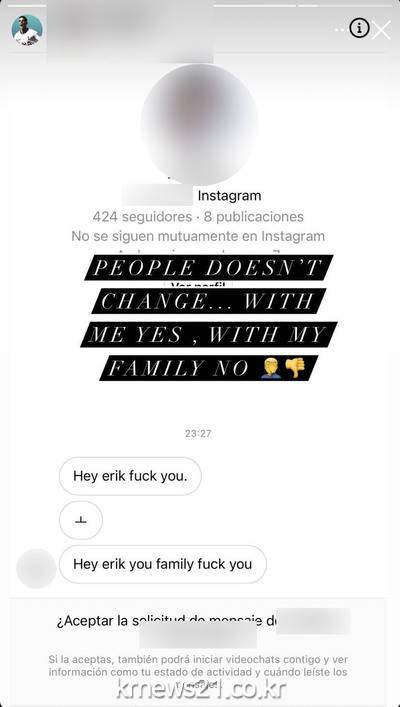This screenshot has width=400, height=707.
Task: Tap the blurred large profile picture
Action: point(199,124)
